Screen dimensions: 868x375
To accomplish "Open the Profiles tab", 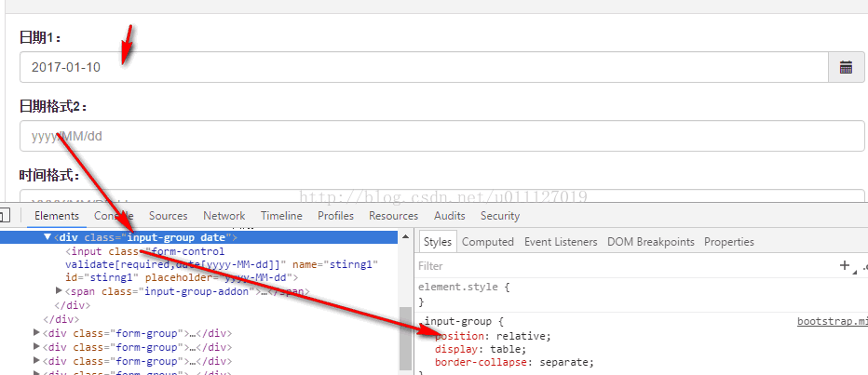I will (x=335, y=216).
